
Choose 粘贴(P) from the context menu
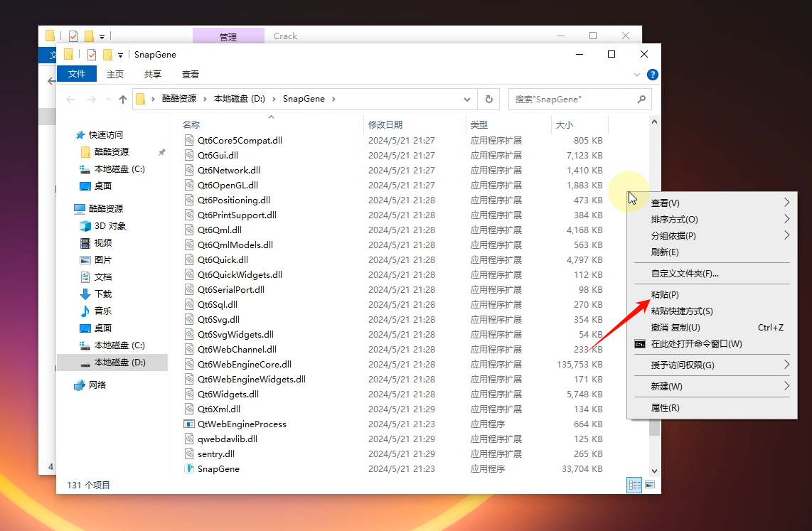pos(665,295)
